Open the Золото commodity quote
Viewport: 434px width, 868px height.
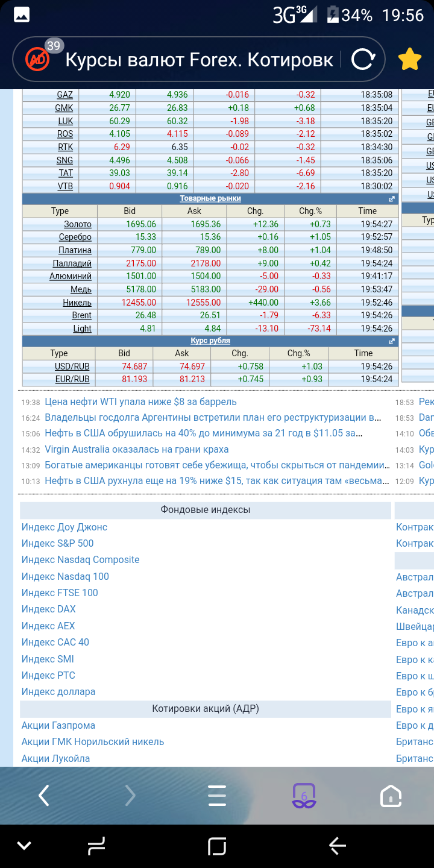(x=77, y=224)
